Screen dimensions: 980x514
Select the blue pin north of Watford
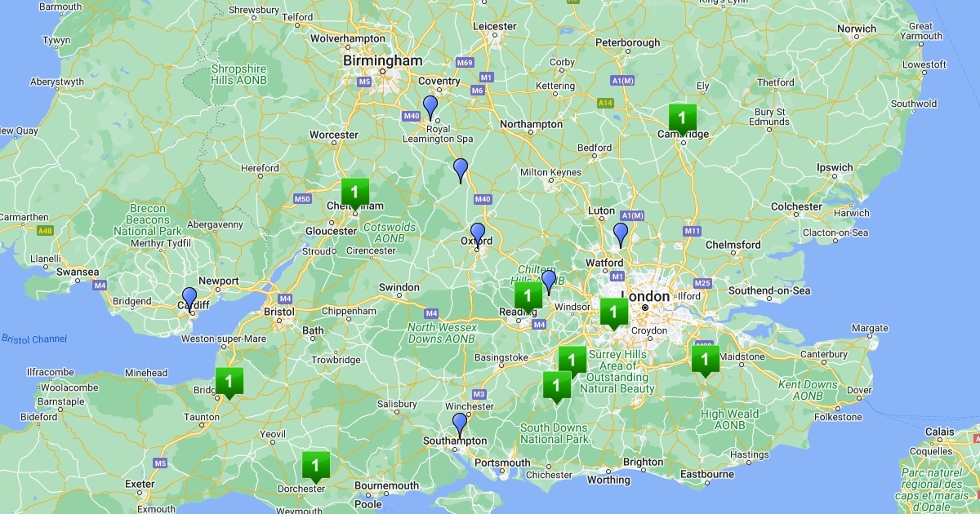click(x=621, y=234)
